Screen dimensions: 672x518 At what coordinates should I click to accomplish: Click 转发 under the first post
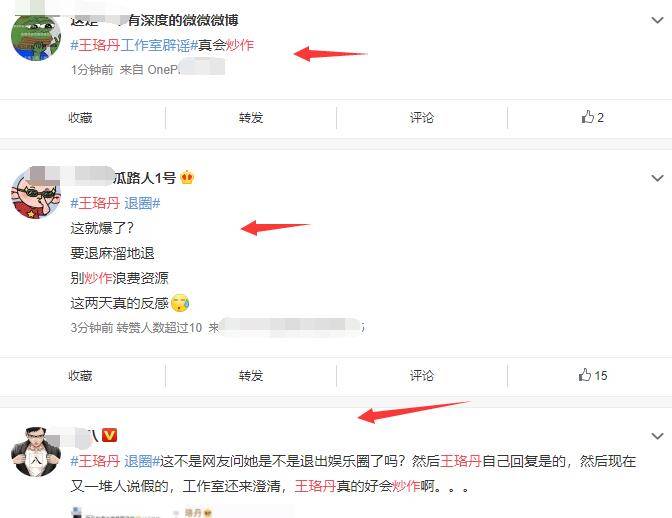(251, 117)
